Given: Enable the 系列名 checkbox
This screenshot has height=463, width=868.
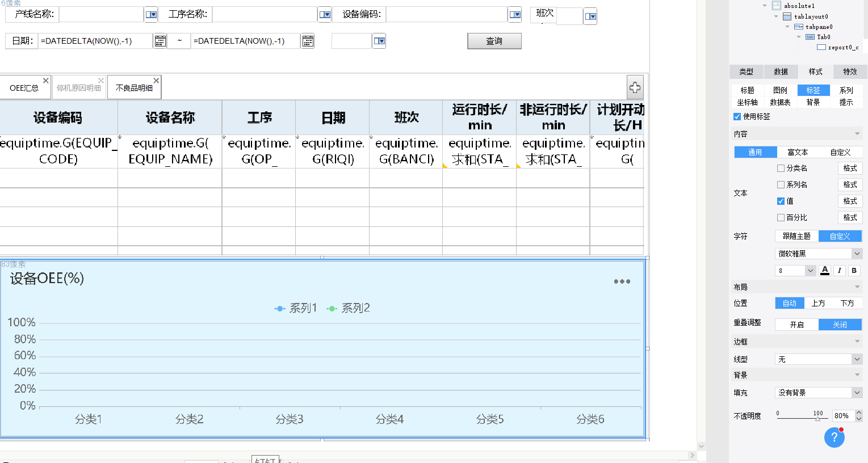Looking at the screenshot, I should [781, 184].
